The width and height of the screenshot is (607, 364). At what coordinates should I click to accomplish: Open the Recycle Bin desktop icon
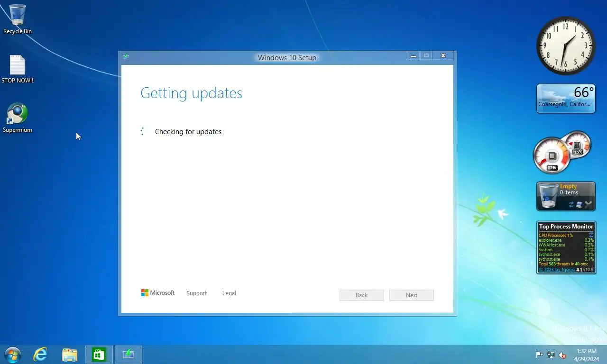[x=18, y=19]
